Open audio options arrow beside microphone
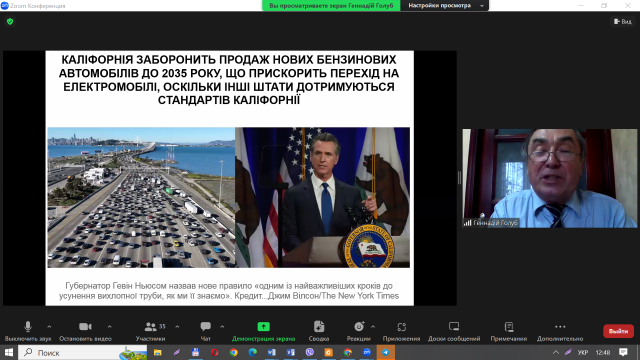This screenshot has width=640, height=360. tap(49, 327)
